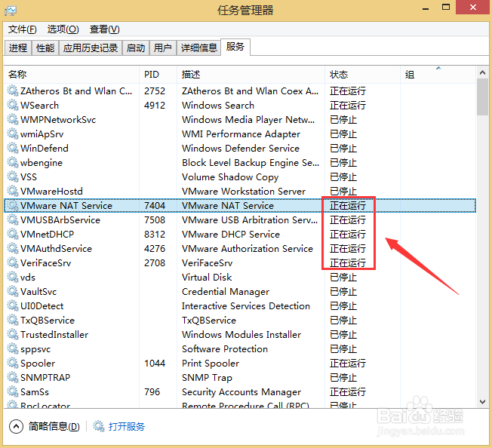This screenshot has width=492, height=448.
Task: Select VMware DHCP Service description
Action: 231,235
